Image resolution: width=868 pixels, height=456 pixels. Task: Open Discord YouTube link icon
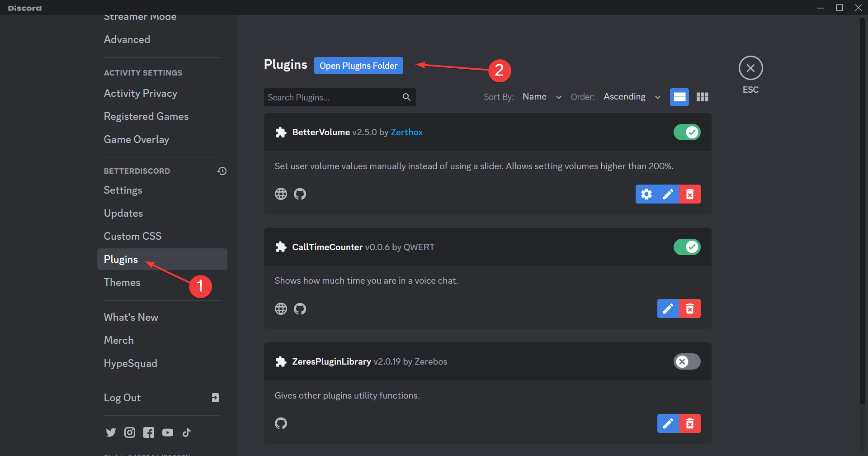pyautogui.click(x=168, y=432)
